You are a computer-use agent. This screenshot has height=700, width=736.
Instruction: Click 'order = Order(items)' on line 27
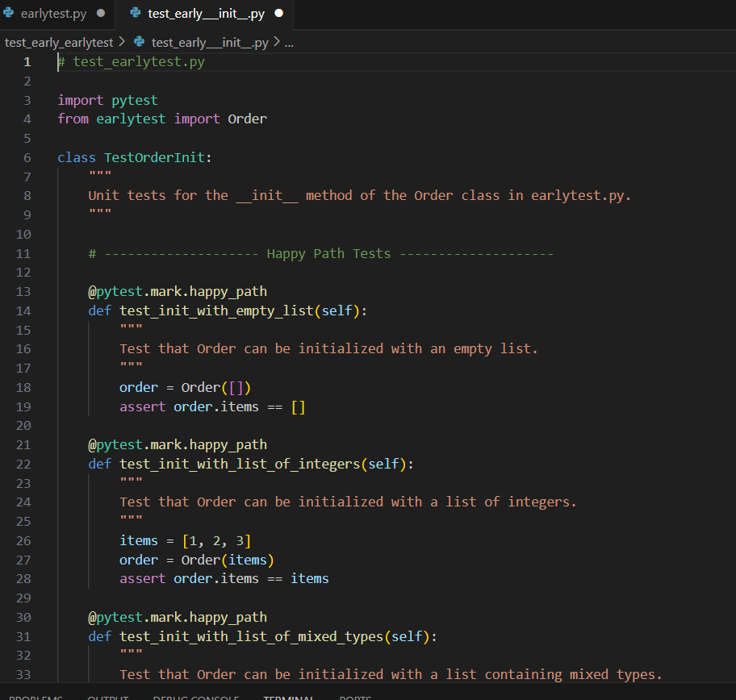point(197,560)
